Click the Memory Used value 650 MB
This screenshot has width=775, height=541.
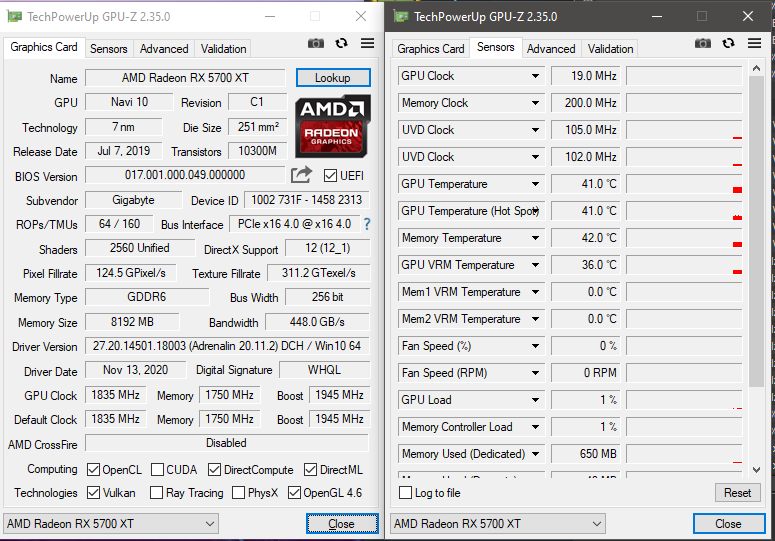586,454
